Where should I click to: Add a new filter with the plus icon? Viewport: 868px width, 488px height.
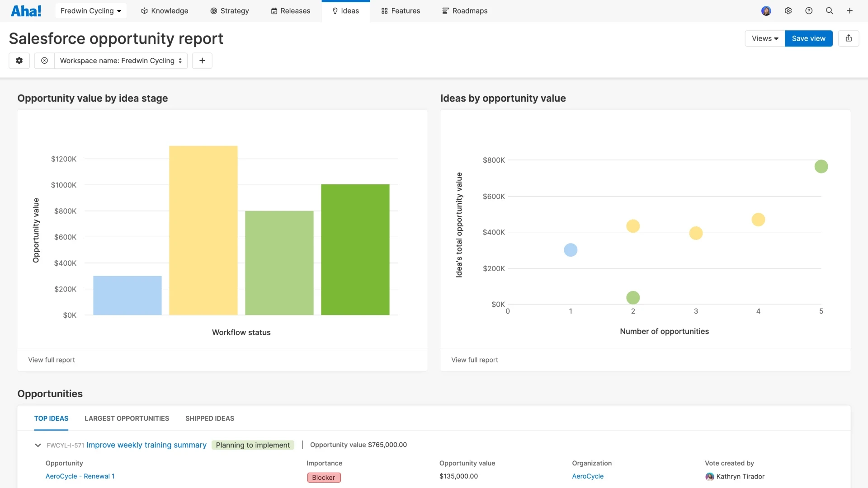coord(202,61)
